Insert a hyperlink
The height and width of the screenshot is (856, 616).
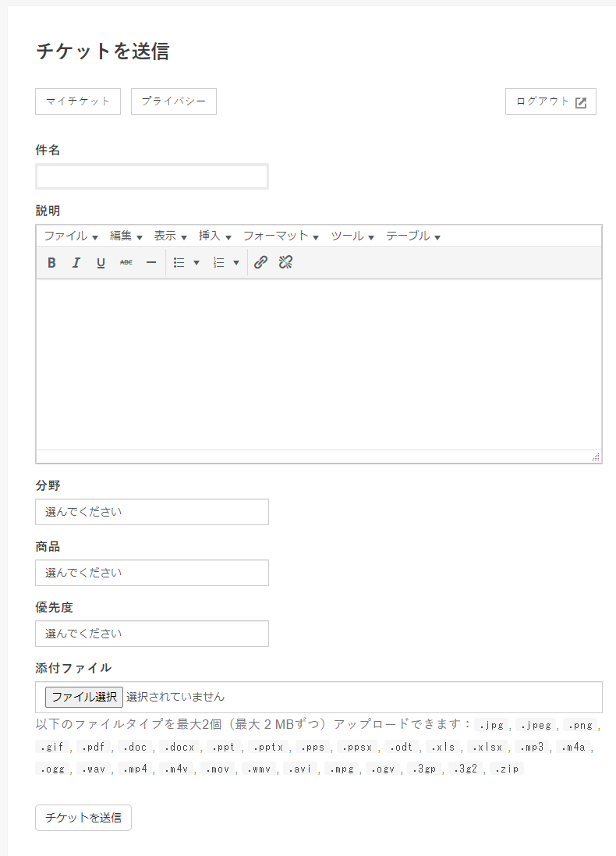[x=260, y=263]
